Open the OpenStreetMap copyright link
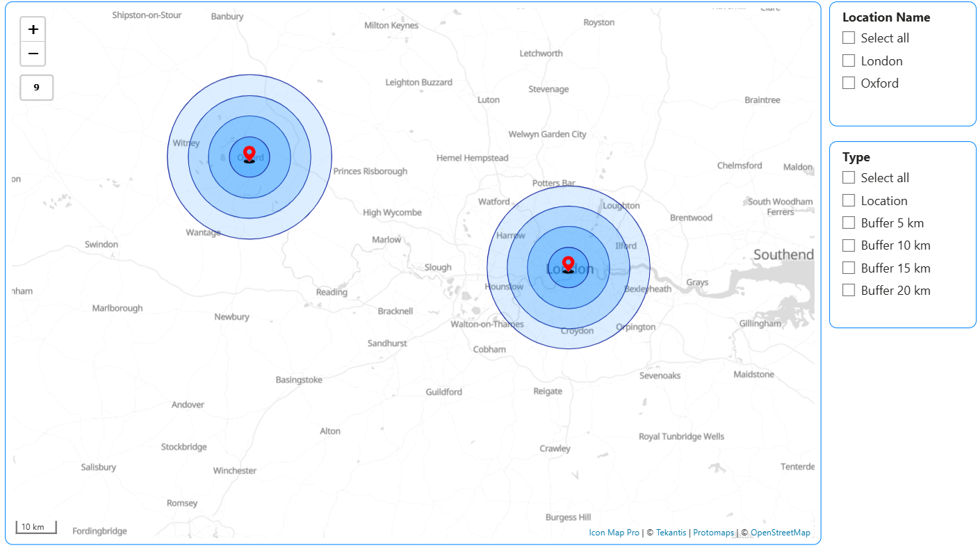 pyautogui.click(x=780, y=532)
